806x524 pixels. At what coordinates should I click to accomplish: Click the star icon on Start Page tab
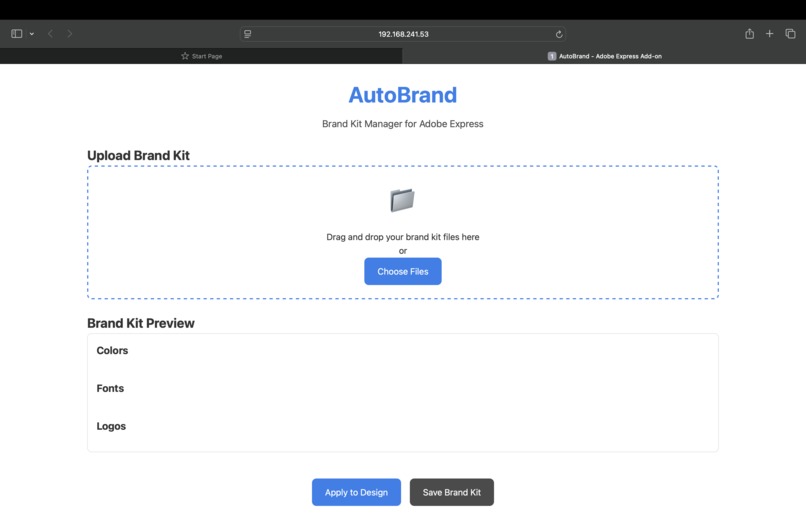coord(185,56)
